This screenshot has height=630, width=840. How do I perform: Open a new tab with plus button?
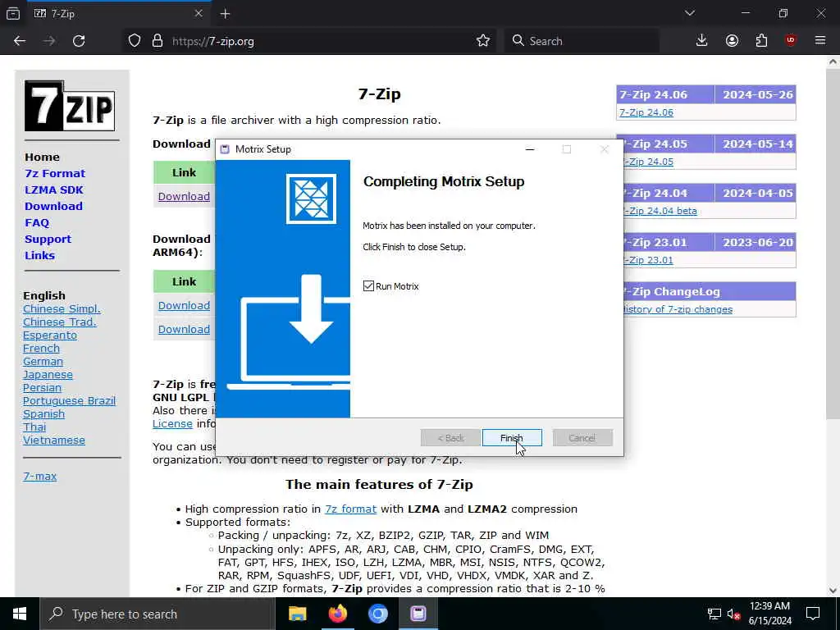pos(225,14)
